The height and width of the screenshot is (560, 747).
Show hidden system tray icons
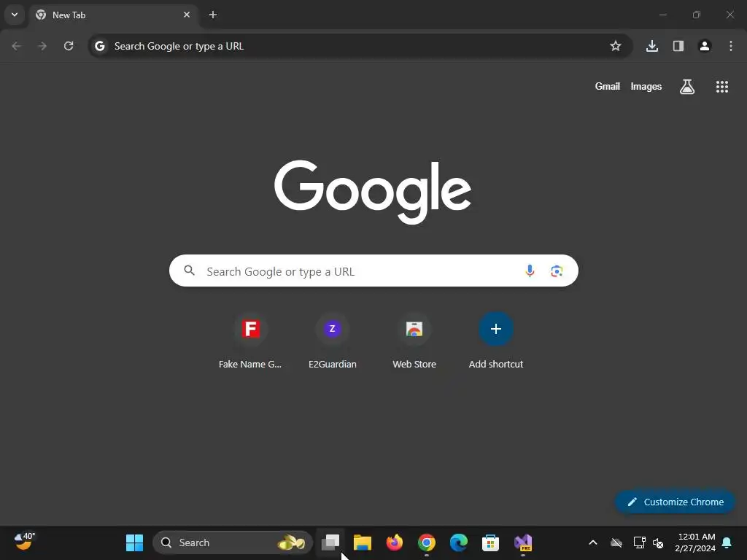593,542
